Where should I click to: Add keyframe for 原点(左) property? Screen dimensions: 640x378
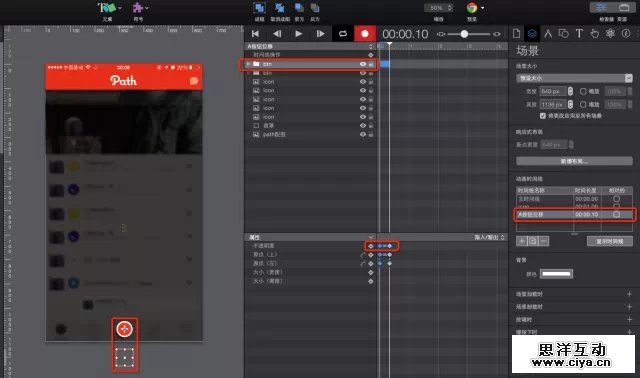point(371,264)
